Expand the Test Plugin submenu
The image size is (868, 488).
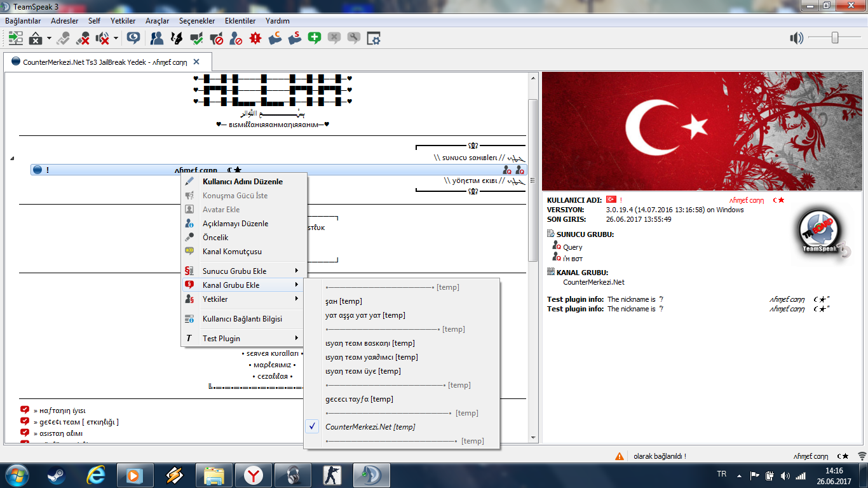244,339
